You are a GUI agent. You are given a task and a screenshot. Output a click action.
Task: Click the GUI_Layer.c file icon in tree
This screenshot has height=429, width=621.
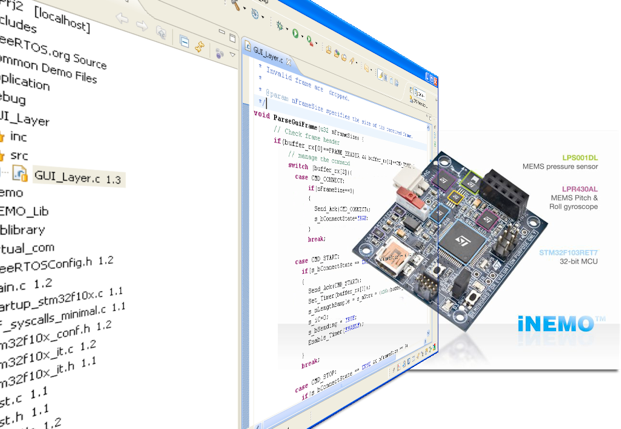pos(20,174)
